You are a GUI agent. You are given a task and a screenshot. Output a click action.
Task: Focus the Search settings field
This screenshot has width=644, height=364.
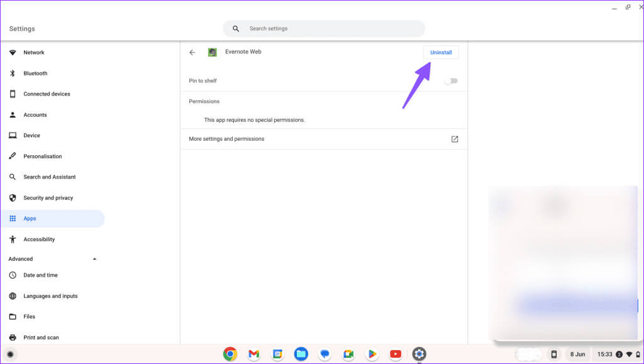[324, 29]
